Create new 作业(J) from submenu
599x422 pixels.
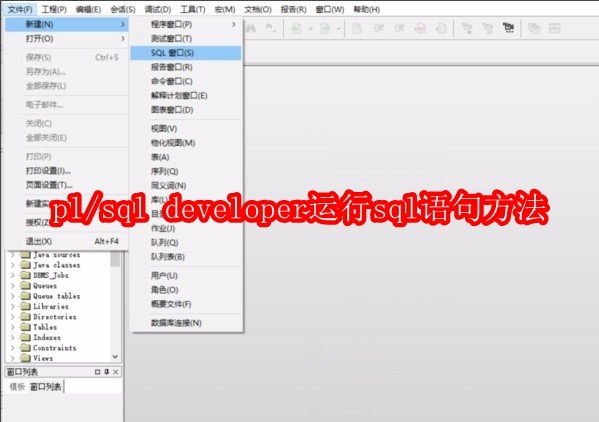[186, 228]
